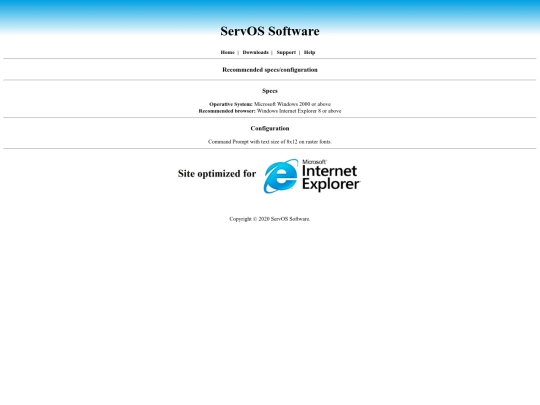Click the 'Site optimized for' text
The image size is (540, 405).
click(x=217, y=174)
